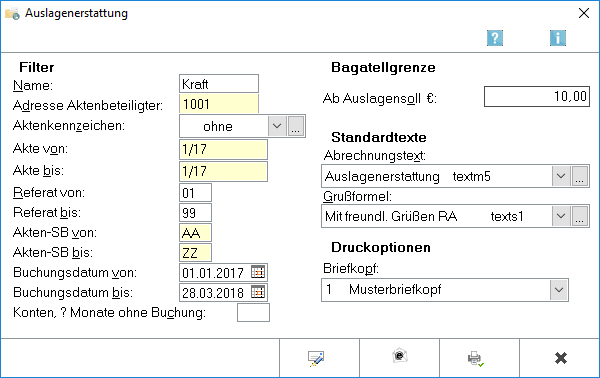Click the ellipsis button beside Aktenkennzeichen
Viewport: 600px width, 378px height.
pos(295,126)
